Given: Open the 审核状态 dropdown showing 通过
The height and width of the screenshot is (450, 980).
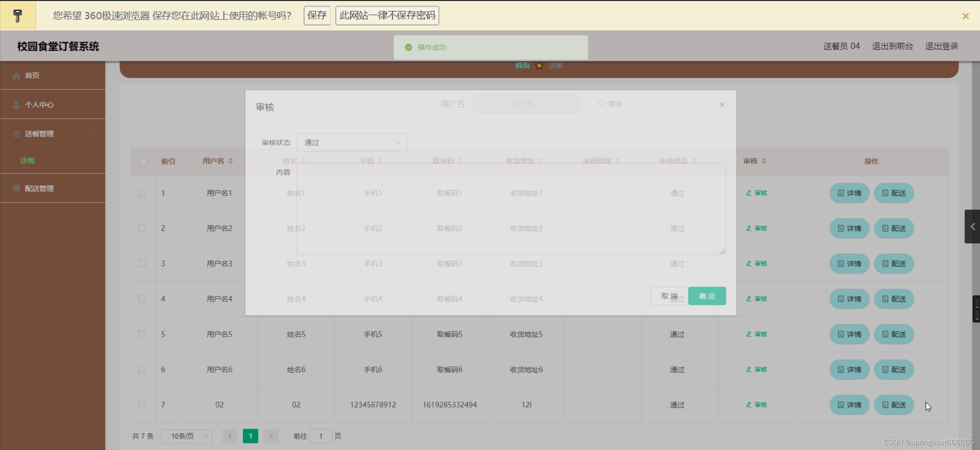Looking at the screenshot, I should point(352,143).
